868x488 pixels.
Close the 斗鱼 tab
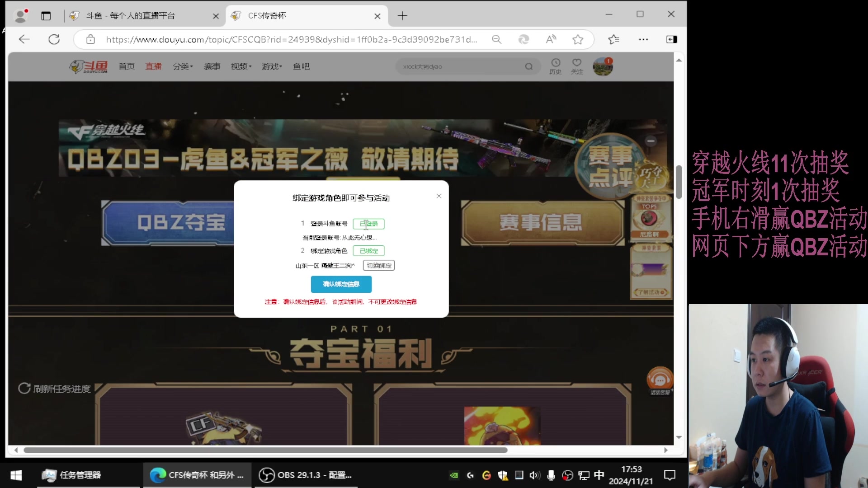tap(216, 16)
